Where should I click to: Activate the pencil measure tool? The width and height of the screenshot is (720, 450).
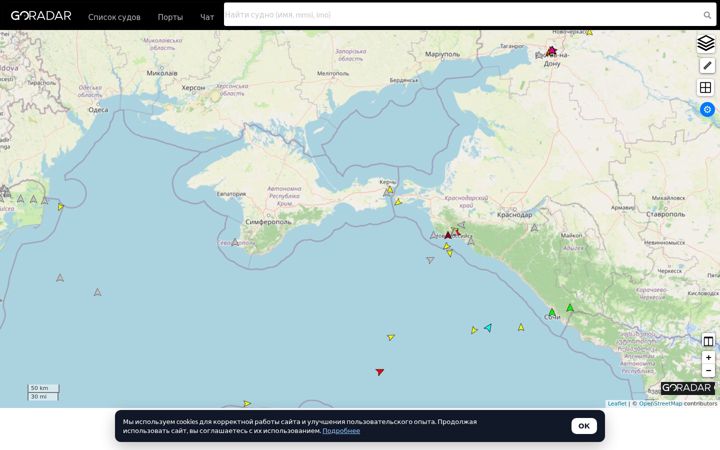[x=707, y=66]
